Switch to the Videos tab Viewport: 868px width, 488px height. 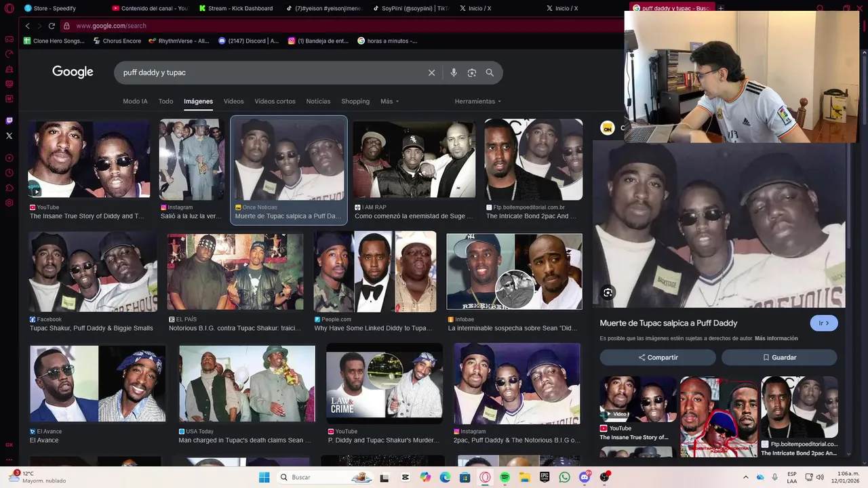click(x=233, y=101)
